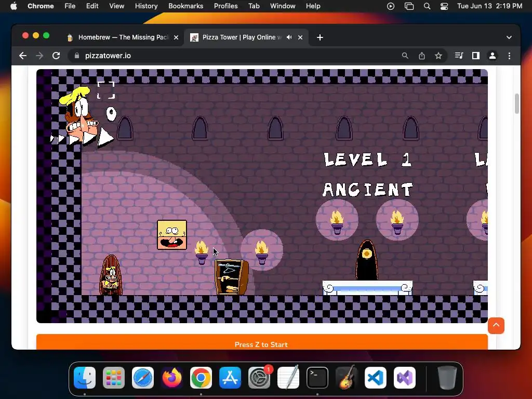Open the Trash in the Dock
The width and height of the screenshot is (532, 399).
(x=447, y=378)
